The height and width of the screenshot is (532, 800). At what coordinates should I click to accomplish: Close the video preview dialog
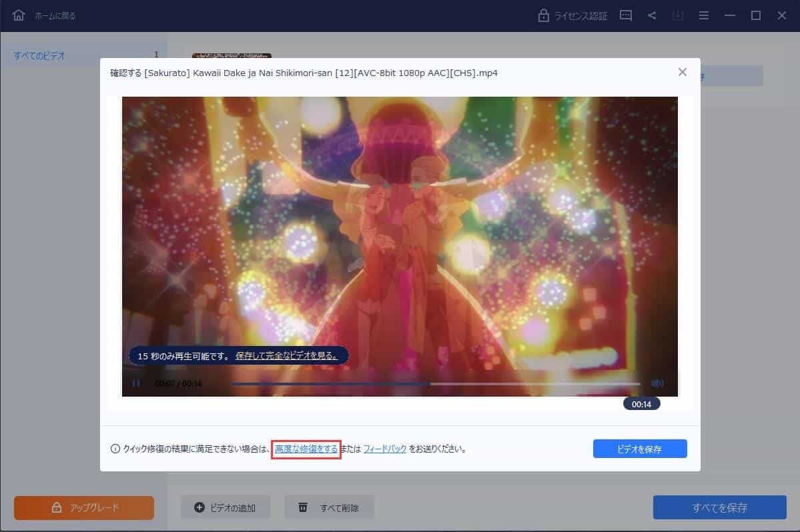[x=682, y=73]
